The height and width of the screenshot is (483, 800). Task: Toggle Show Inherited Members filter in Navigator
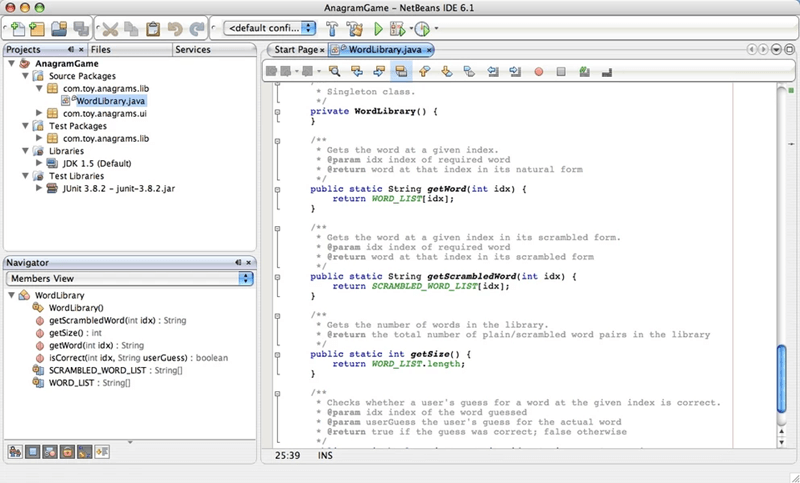(15, 452)
